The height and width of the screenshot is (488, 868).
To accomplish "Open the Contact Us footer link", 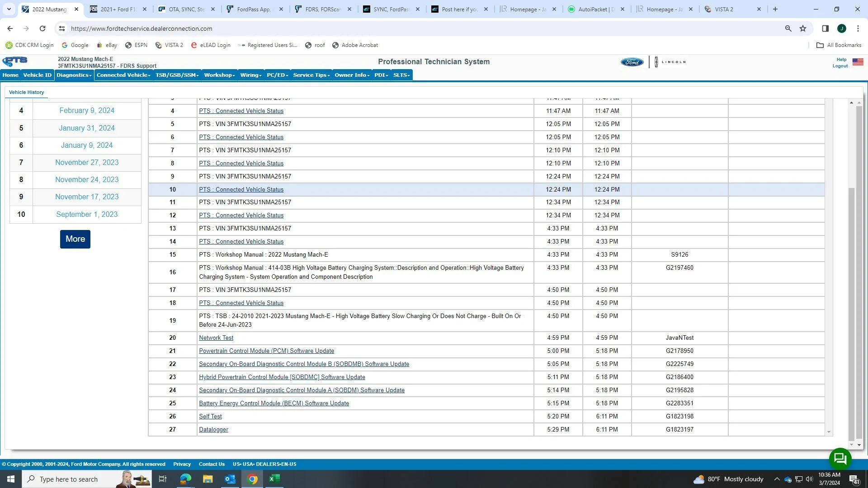I will pos(212,464).
